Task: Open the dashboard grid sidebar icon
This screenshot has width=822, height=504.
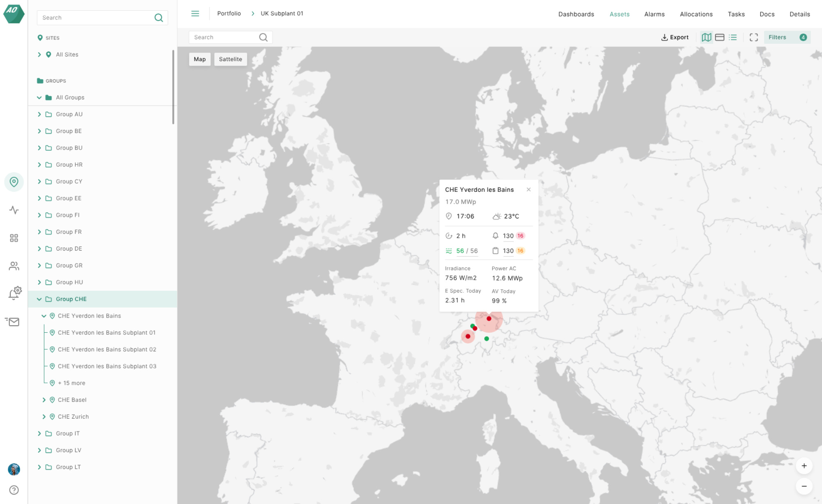Action: point(14,238)
